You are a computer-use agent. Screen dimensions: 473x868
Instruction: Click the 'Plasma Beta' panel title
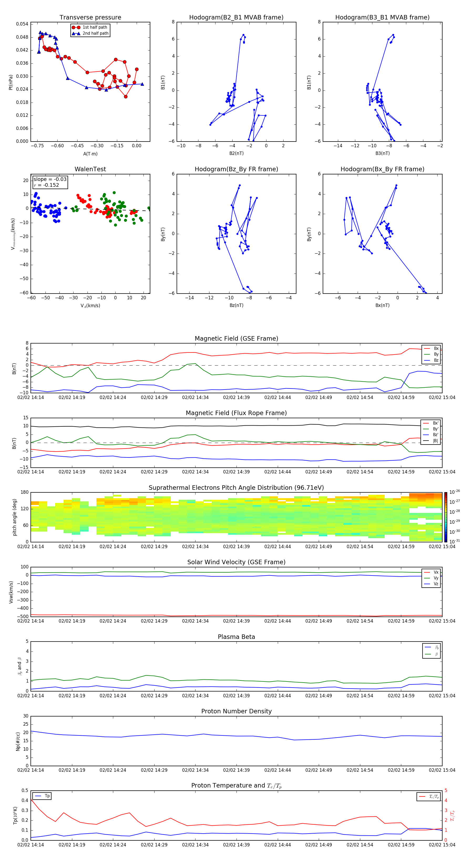click(236, 637)
